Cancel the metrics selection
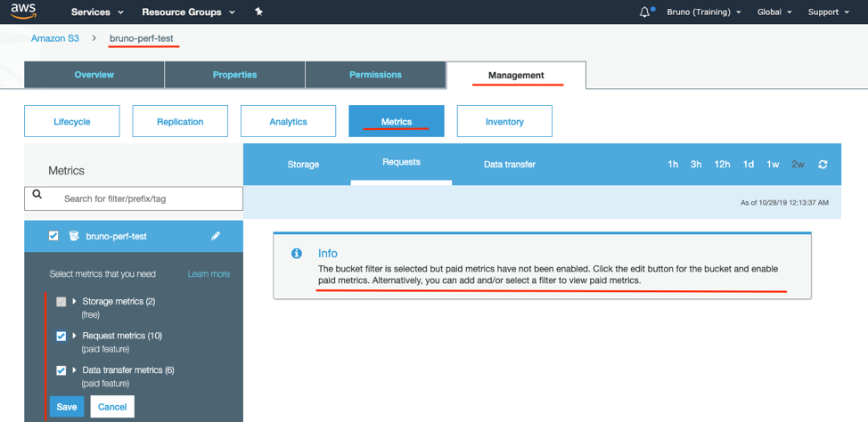Screen dimensions: 868x422 coord(112,407)
